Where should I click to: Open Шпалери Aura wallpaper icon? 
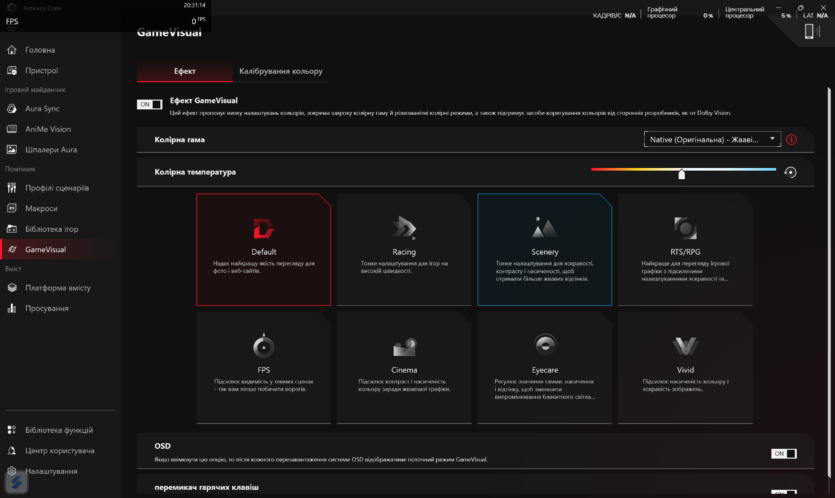tap(12, 150)
